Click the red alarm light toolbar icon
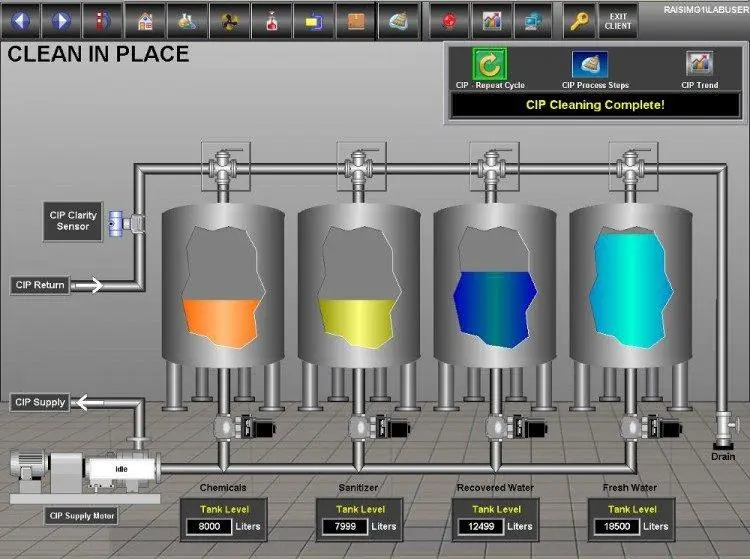This screenshot has height=559, width=750. (449, 21)
